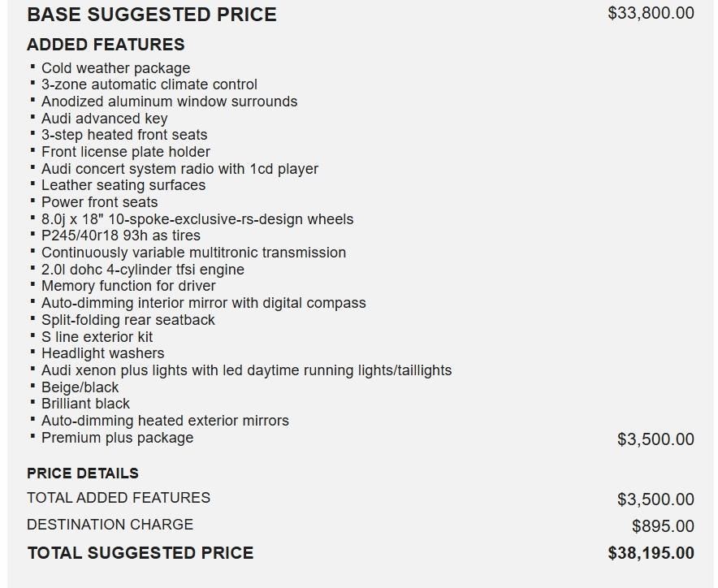Click the Base Suggested Price heading

click(x=151, y=15)
